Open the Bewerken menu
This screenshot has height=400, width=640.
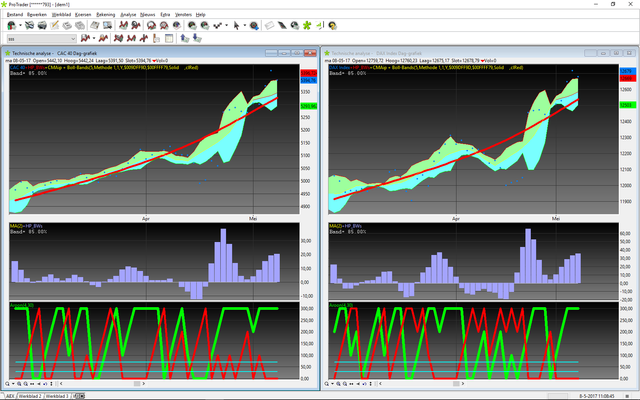tap(37, 14)
